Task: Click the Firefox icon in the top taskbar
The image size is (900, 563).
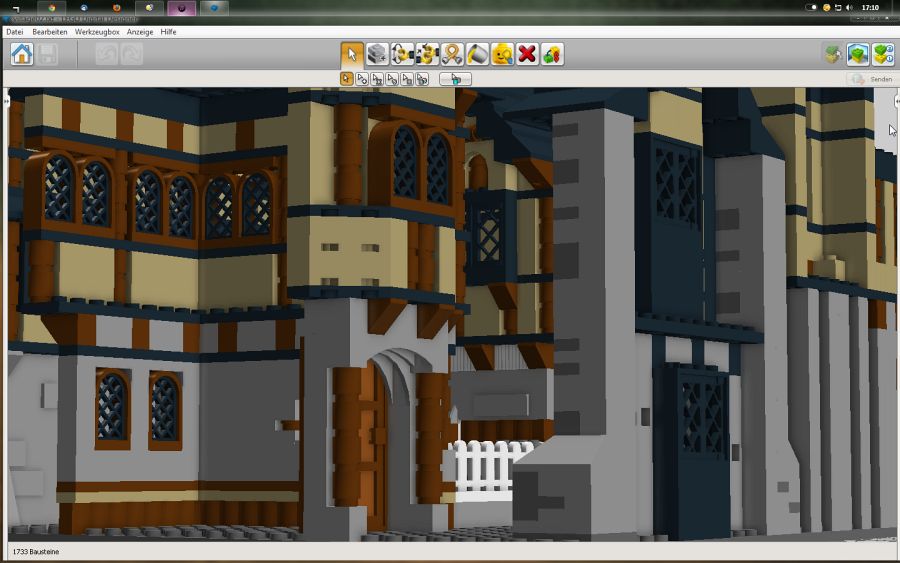Action: click(x=117, y=7)
